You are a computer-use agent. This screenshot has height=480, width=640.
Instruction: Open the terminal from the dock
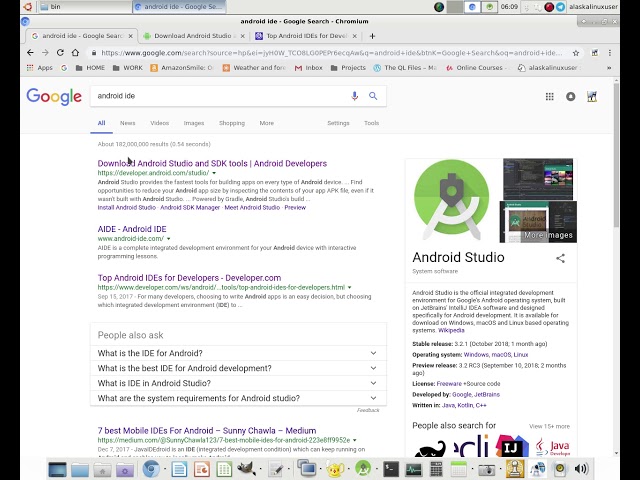(x=391, y=469)
